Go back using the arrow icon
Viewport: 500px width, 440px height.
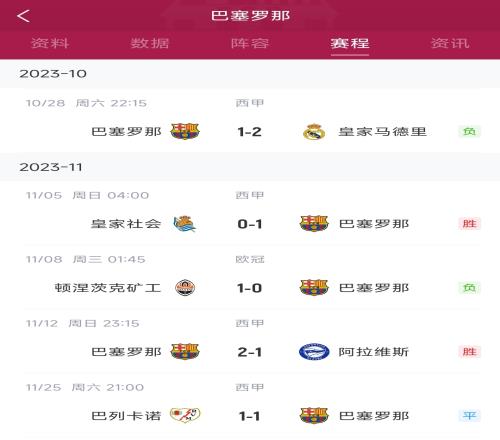pos(23,16)
